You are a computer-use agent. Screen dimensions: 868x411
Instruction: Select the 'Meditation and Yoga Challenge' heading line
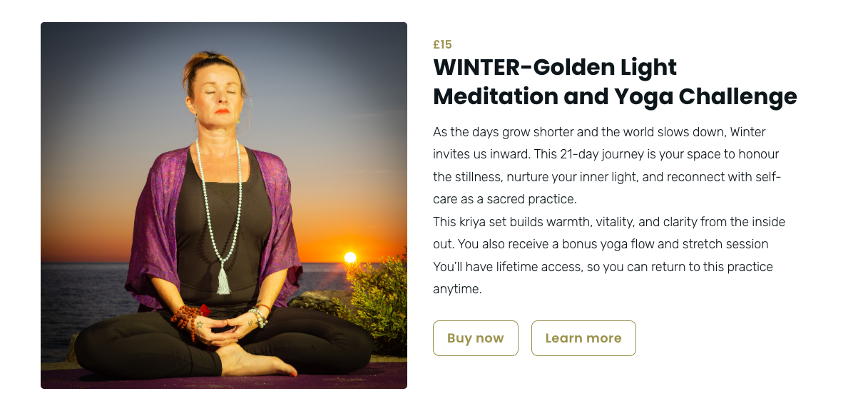point(615,96)
